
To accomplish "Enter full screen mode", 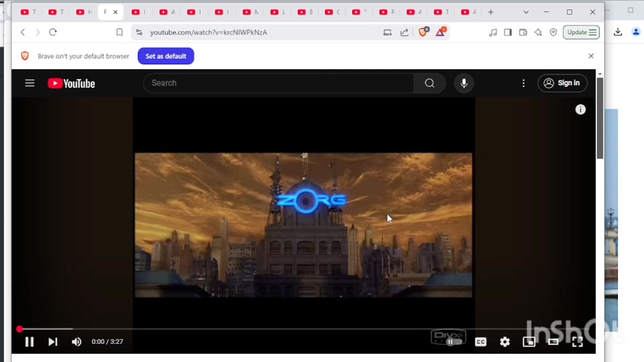I will click(577, 342).
